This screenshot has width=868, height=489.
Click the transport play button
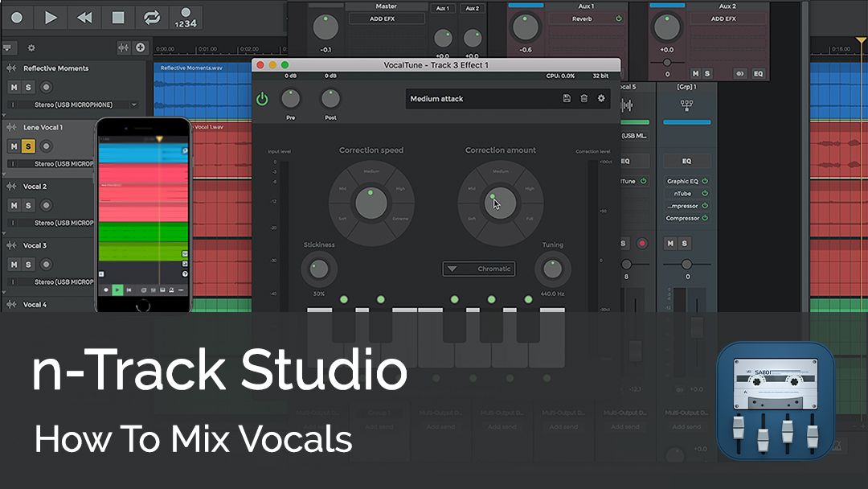[x=51, y=18]
